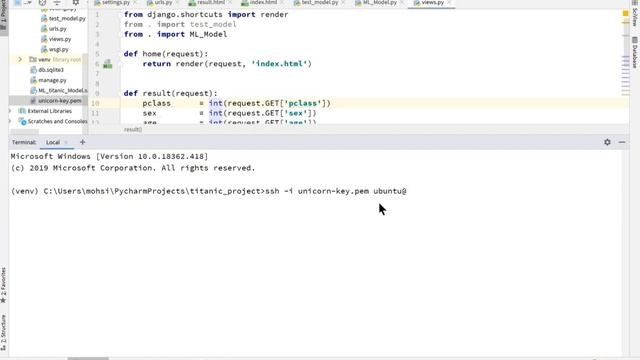The height and width of the screenshot is (360, 640).
Task: Expand External Libraries node
Action: point(10,111)
